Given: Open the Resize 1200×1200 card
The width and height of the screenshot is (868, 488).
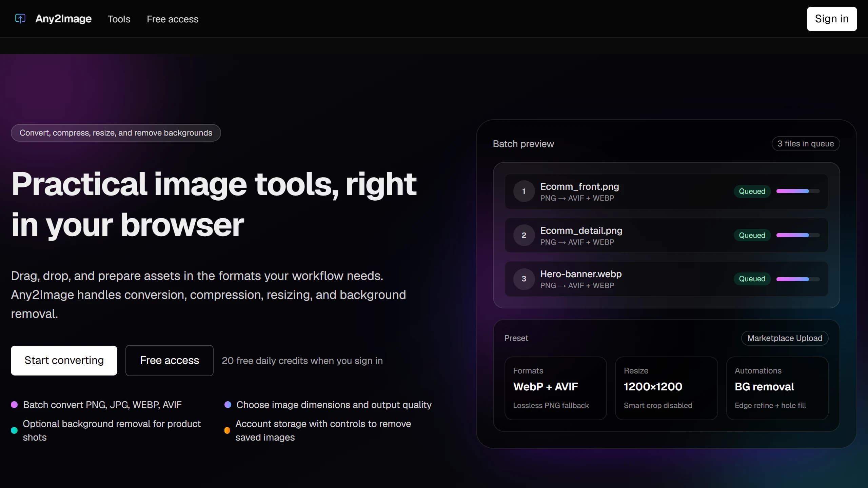Looking at the screenshot, I should point(666,388).
